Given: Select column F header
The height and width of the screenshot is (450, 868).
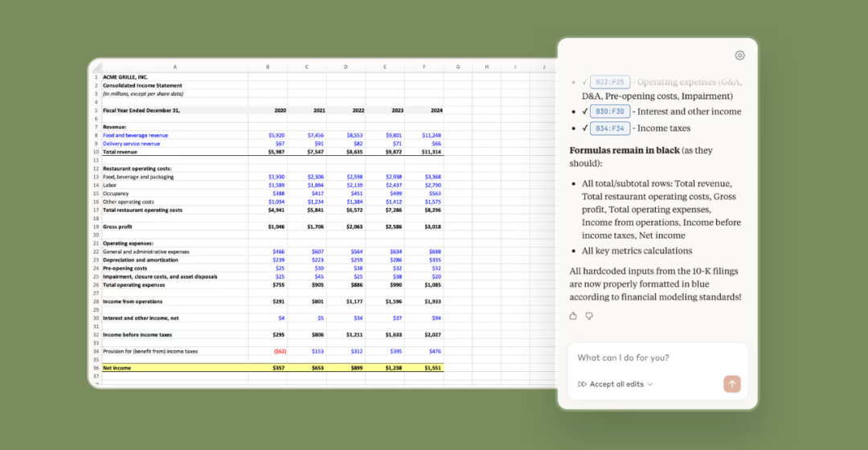Looking at the screenshot, I should 424,67.
